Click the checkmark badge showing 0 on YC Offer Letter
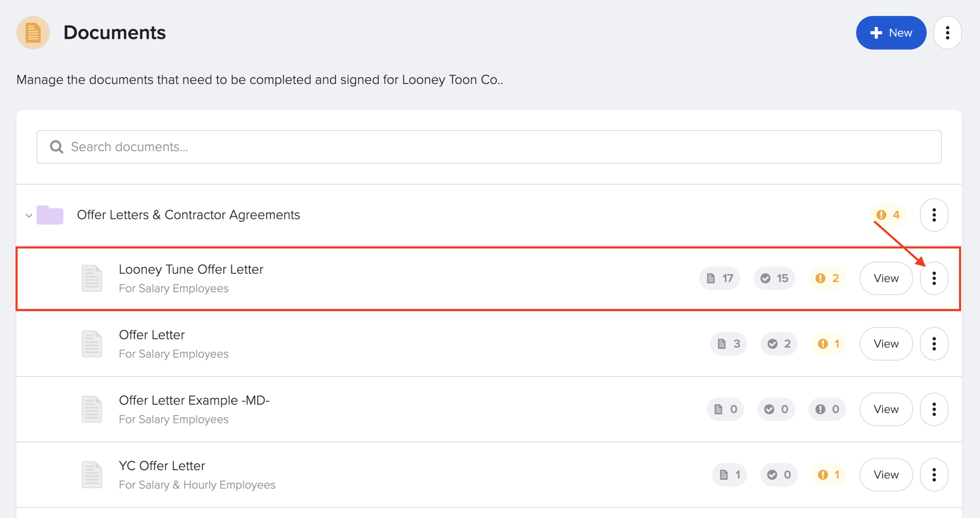 [x=778, y=475]
